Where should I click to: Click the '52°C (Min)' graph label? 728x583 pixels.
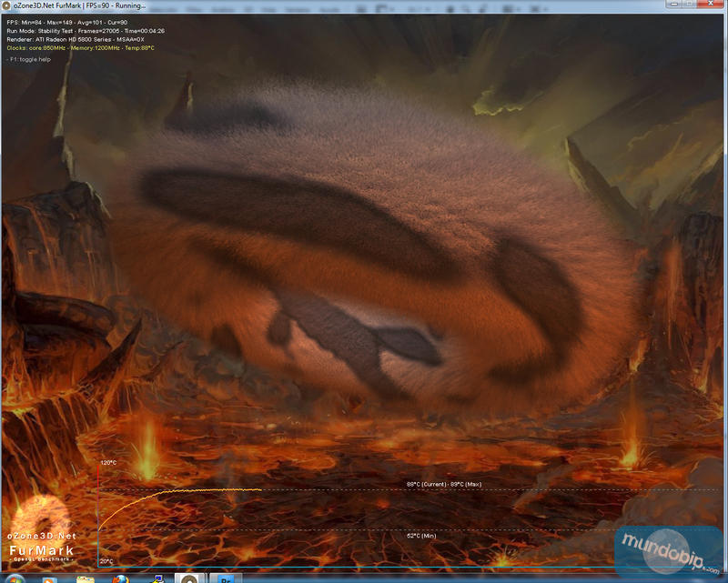coord(421,536)
